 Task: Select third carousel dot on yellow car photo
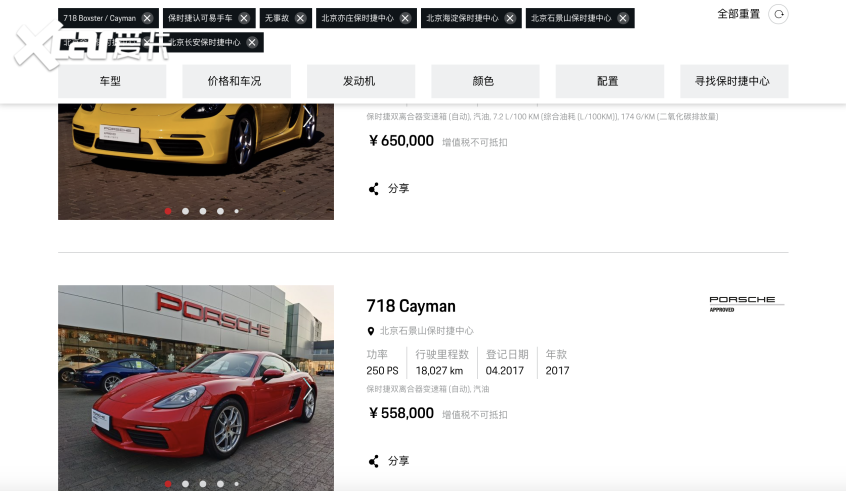(x=203, y=212)
